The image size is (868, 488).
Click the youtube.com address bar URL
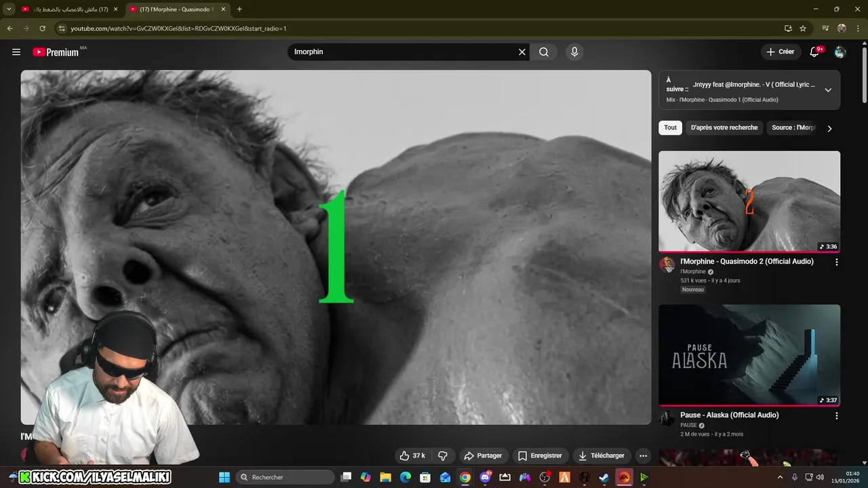[179, 28]
